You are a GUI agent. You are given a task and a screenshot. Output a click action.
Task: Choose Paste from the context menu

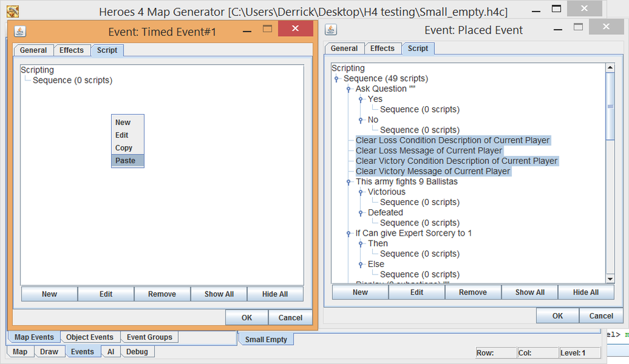click(128, 161)
